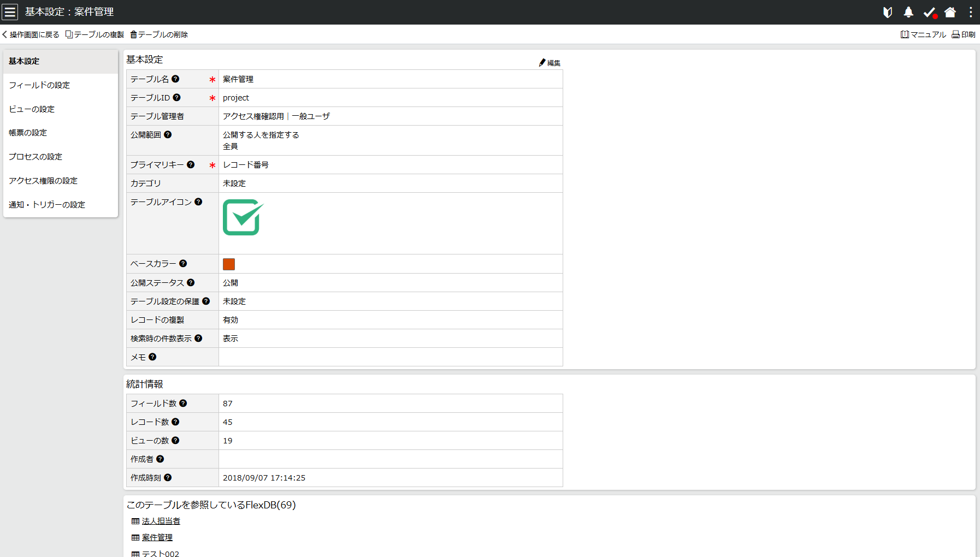Select ビューの設定 from the left menu
The image size is (980, 557).
[x=31, y=109]
